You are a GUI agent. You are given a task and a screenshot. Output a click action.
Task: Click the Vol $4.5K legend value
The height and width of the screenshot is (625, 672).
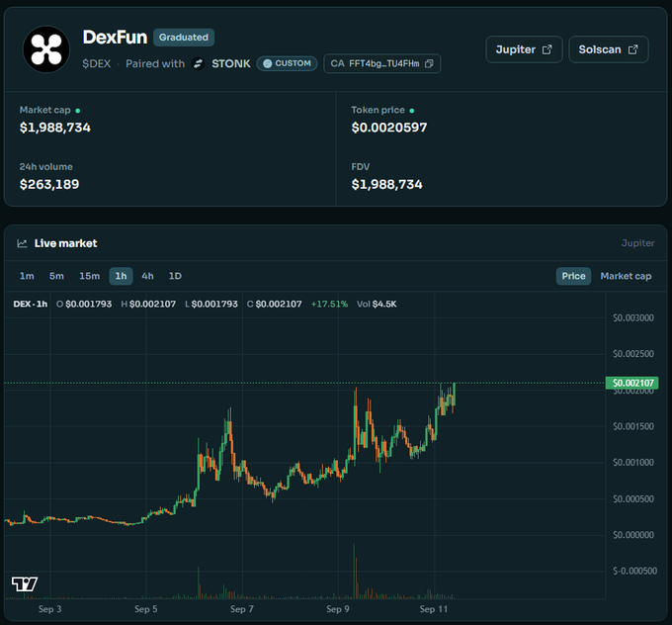pos(377,305)
